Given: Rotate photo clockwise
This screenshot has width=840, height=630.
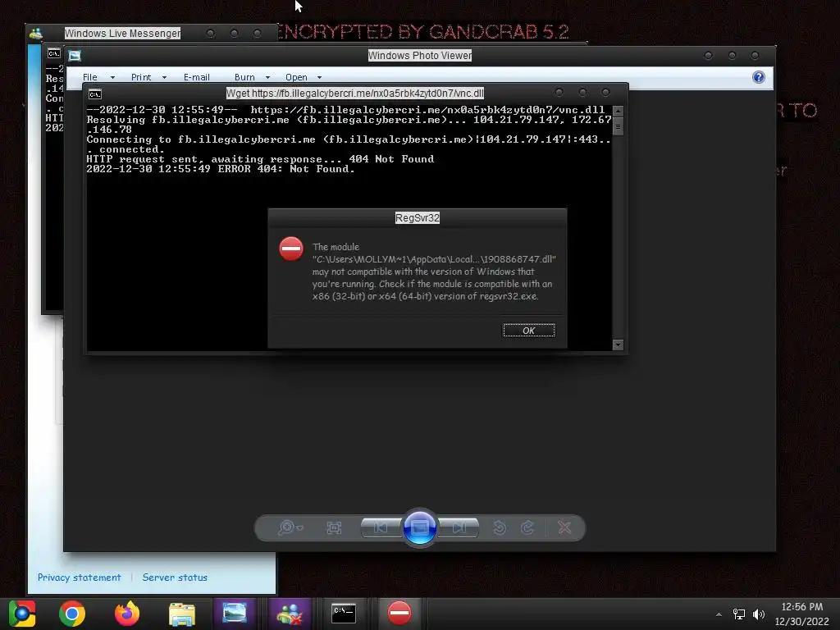Looking at the screenshot, I should coord(527,527).
